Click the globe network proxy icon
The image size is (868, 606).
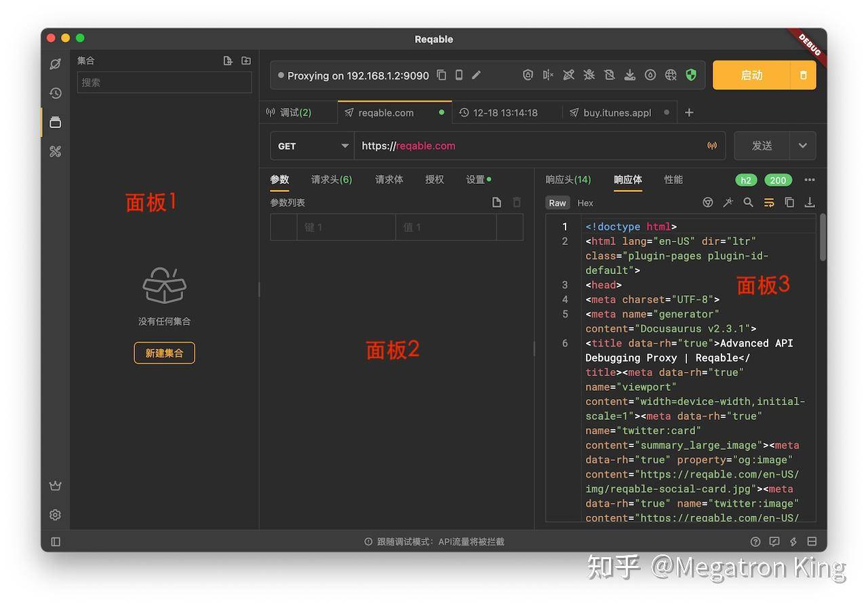(x=671, y=75)
